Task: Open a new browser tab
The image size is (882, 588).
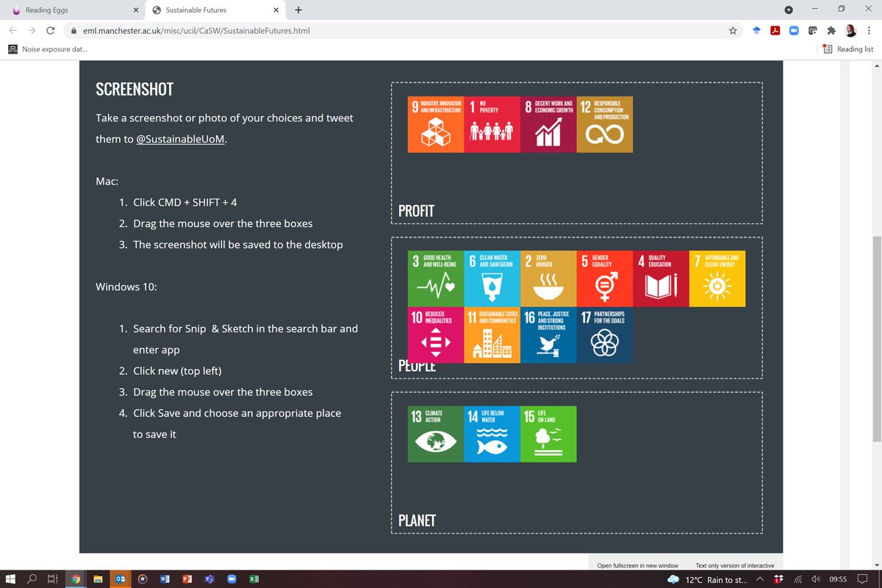Action: point(298,10)
